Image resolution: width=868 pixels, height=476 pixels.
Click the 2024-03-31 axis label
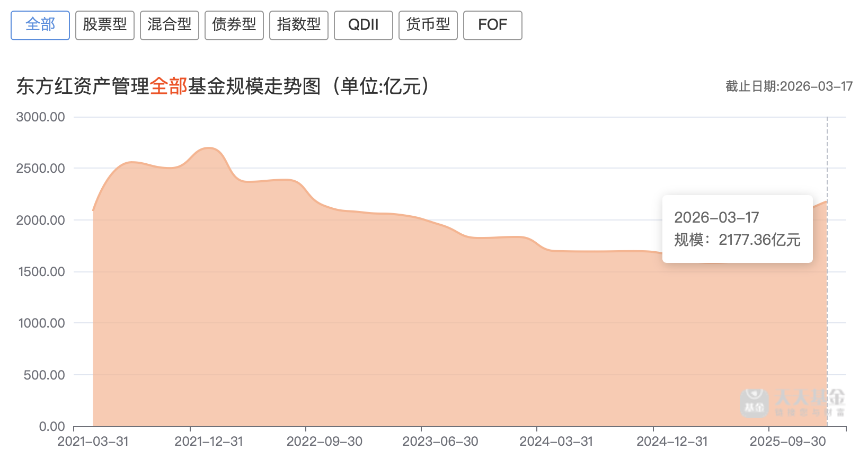pos(556,442)
